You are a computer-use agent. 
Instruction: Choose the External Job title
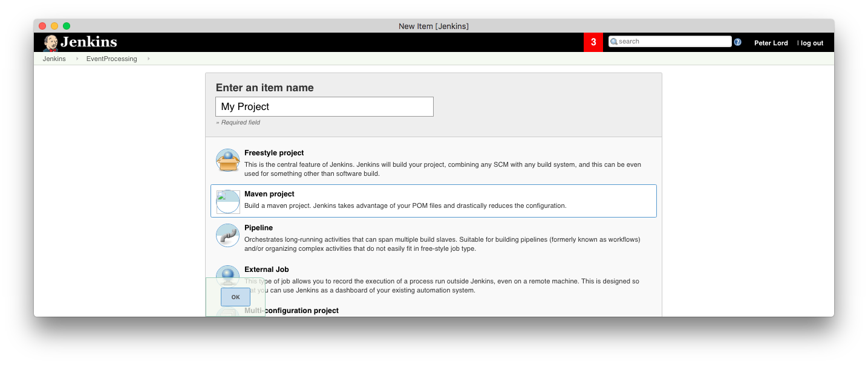(x=267, y=270)
